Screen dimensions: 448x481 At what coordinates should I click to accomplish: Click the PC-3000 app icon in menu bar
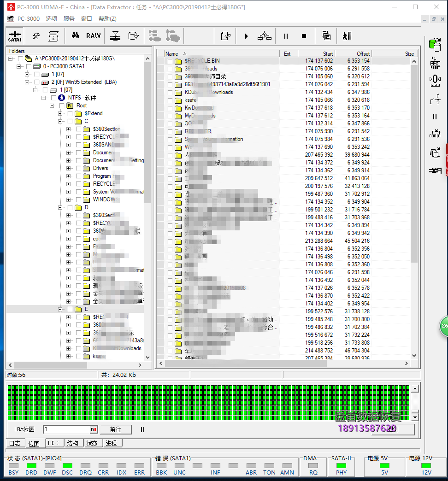(x=11, y=19)
